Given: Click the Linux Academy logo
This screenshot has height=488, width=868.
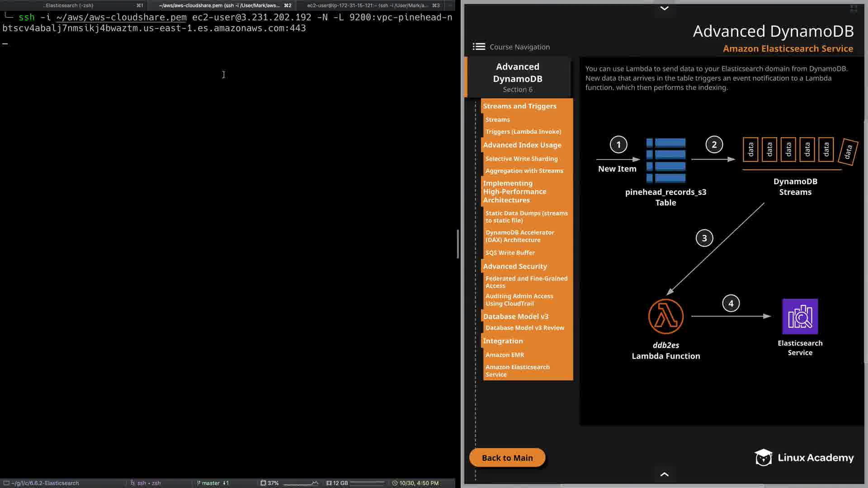Looking at the screenshot, I should (804, 458).
